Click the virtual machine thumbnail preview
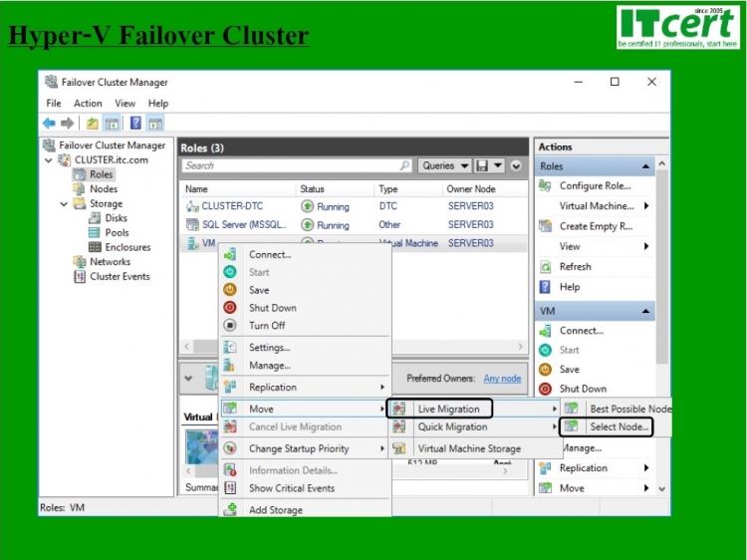Viewport: 747px width, 560px height. tap(202, 446)
